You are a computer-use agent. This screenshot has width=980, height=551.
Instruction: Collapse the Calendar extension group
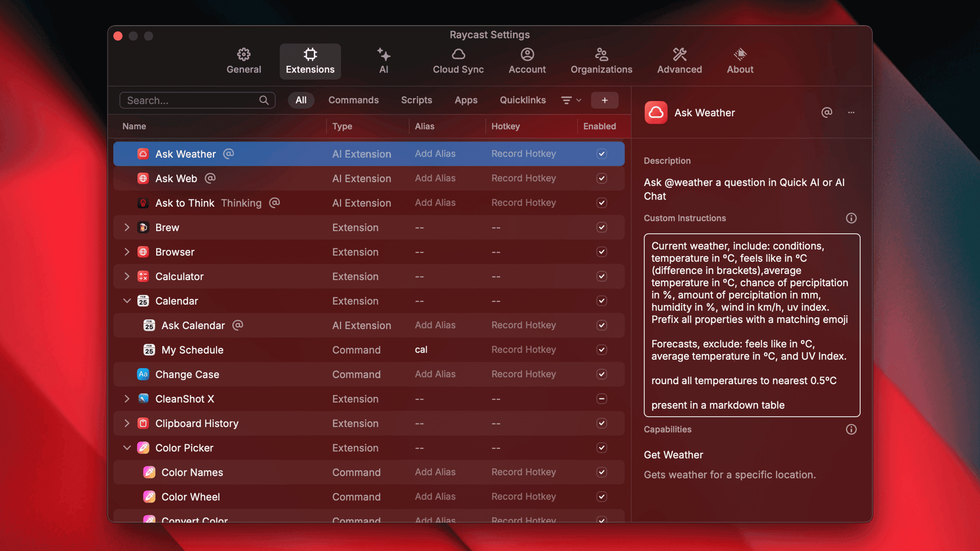pyautogui.click(x=127, y=300)
